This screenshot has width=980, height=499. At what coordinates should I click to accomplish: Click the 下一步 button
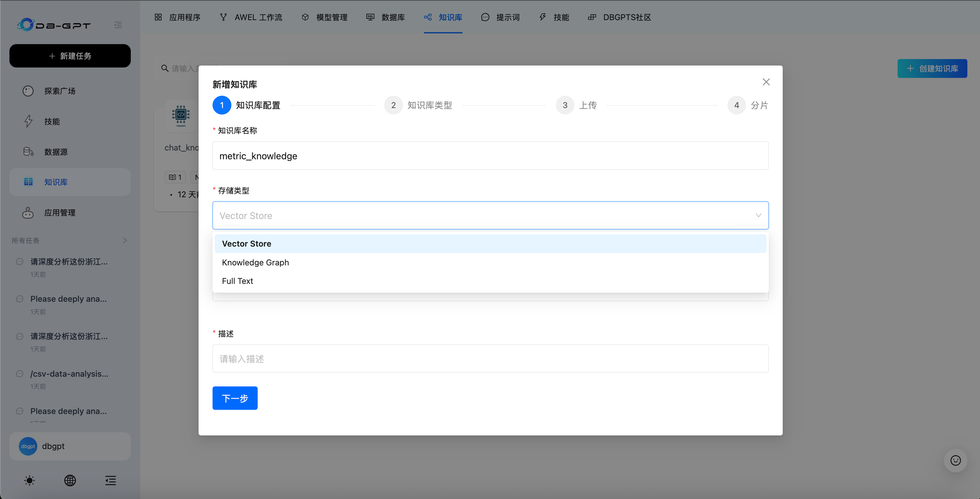tap(235, 398)
